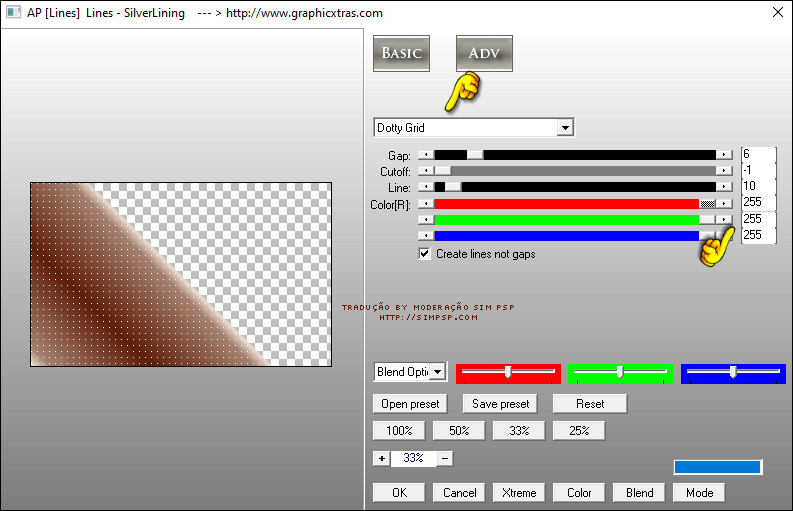Image resolution: width=793 pixels, height=511 pixels.
Task: Toggle Create lines not gaps checkbox
Action: pos(425,254)
